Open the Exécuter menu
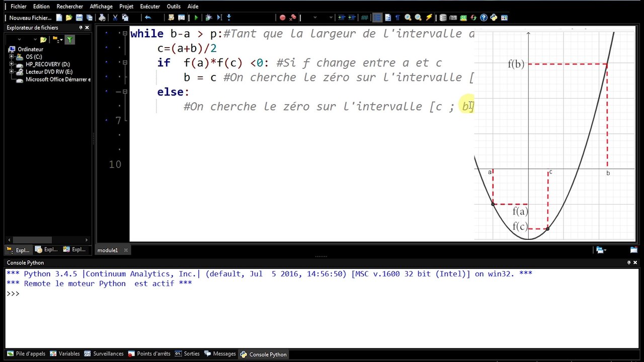The height and width of the screenshot is (362, 644). (x=150, y=7)
